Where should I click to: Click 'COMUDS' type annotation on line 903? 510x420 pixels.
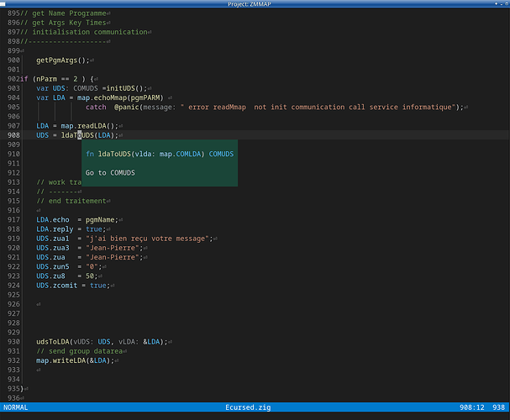(x=86, y=88)
